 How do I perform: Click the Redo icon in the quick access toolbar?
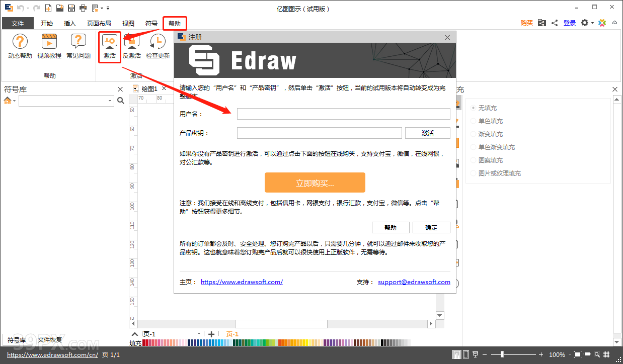point(37,8)
